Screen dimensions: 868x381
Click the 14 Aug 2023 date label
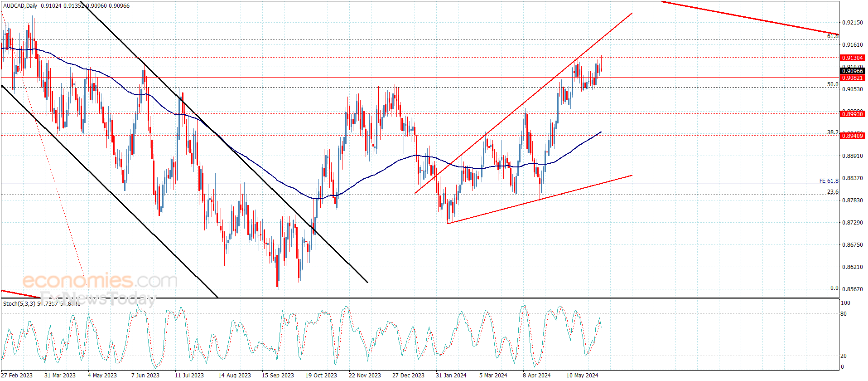point(234,375)
